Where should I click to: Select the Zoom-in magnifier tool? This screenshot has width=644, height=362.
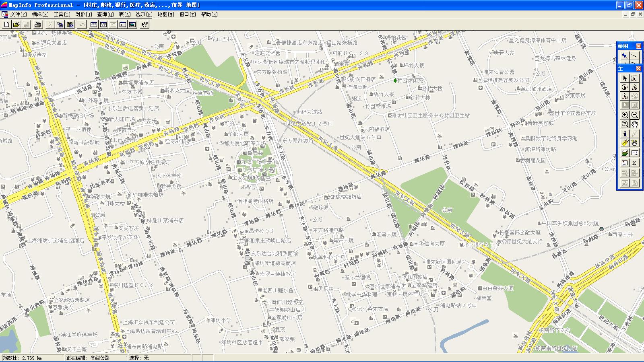pyautogui.click(x=625, y=115)
